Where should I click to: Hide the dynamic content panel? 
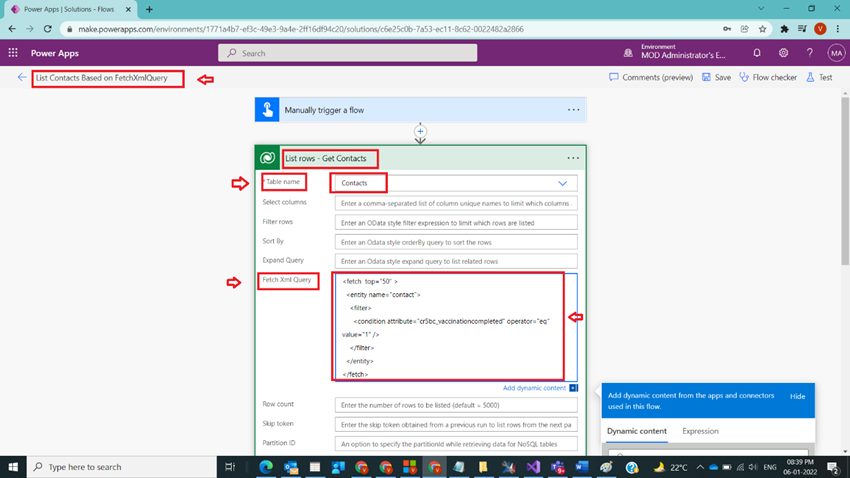click(x=797, y=396)
